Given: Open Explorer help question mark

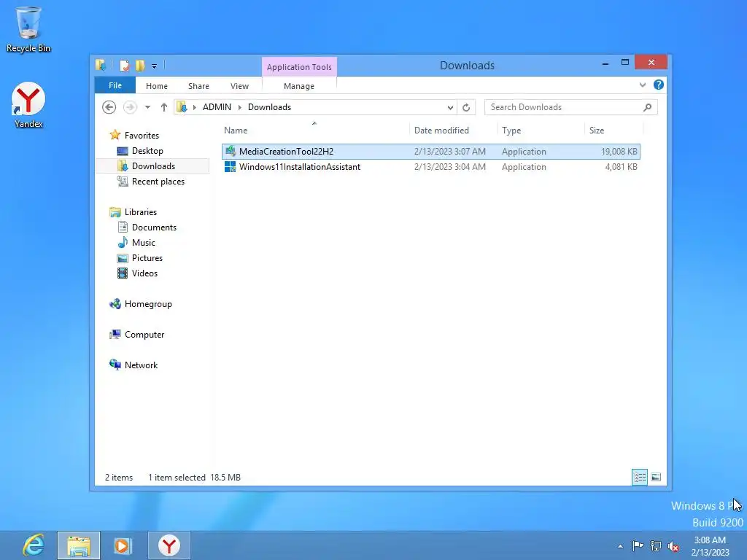Looking at the screenshot, I should pyautogui.click(x=659, y=85).
